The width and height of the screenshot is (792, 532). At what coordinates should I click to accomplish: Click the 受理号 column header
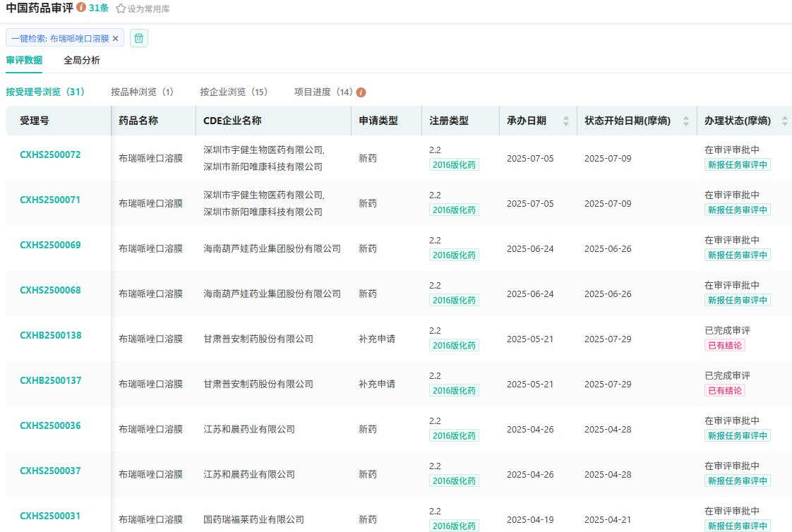pyautogui.click(x=35, y=121)
